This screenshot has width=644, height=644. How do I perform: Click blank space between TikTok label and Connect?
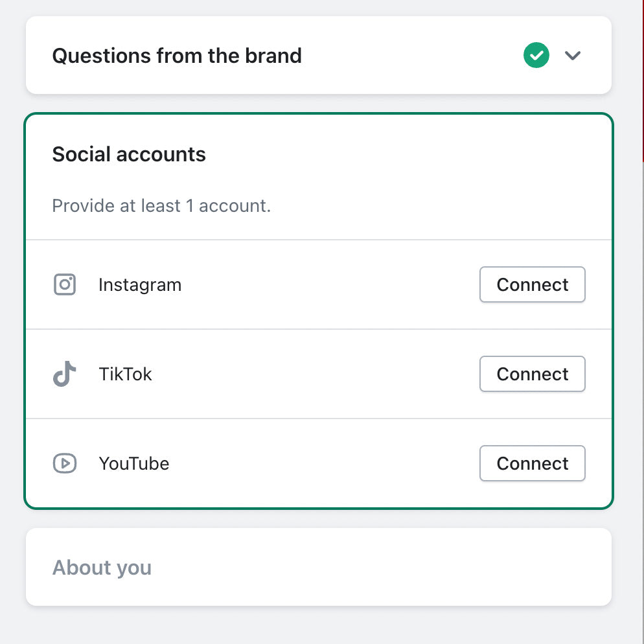pyautogui.click(x=317, y=374)
